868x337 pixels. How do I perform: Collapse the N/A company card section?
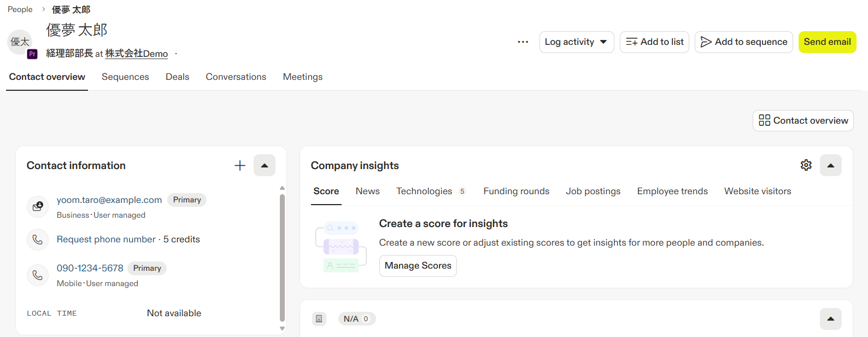click(831, 319)
